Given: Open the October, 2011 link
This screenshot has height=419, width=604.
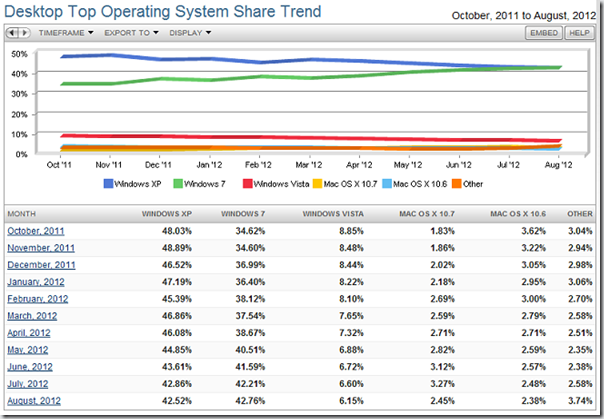Looking at the screenshot, I should [36, 231].
